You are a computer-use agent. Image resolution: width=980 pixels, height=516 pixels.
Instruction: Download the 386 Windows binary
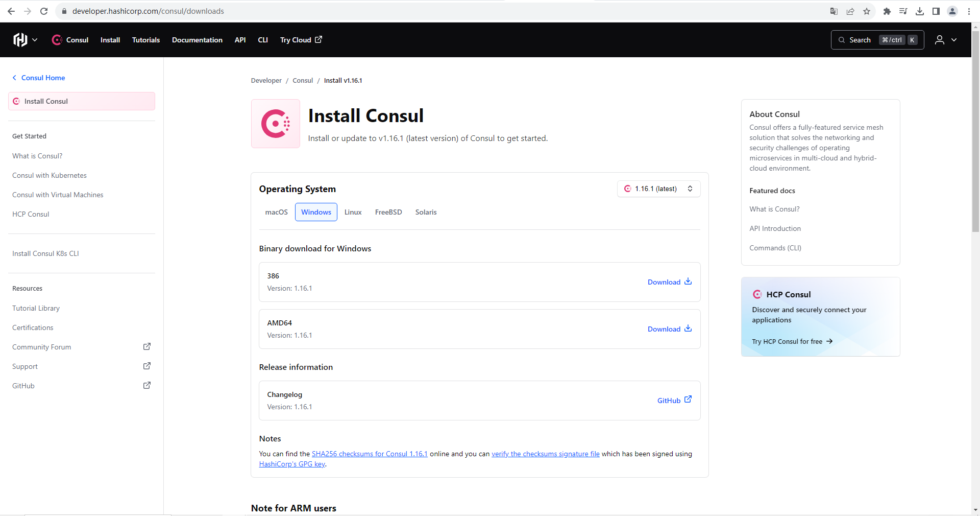[x=670, y=282]
